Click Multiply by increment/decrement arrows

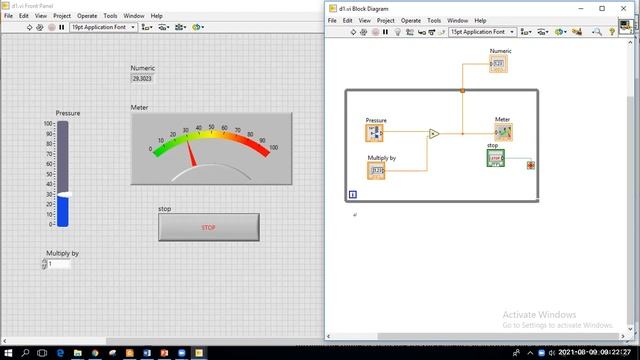tap(44, 264)
